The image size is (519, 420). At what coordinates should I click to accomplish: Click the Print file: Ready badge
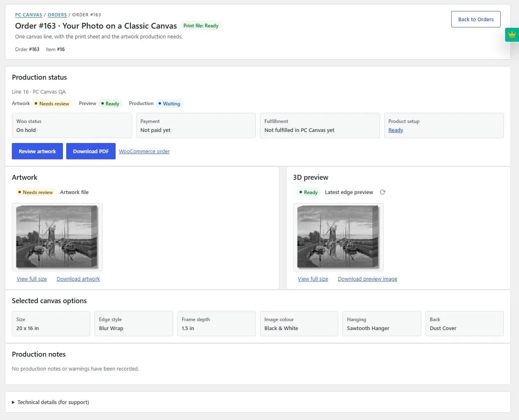[x=201, y=26]
